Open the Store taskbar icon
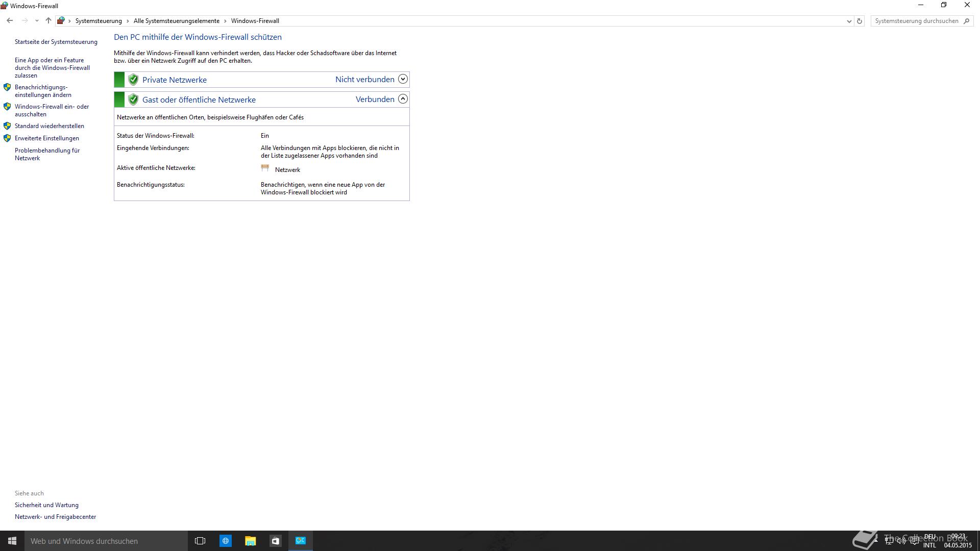Screen dimensions: 980x551 [276, 541]
